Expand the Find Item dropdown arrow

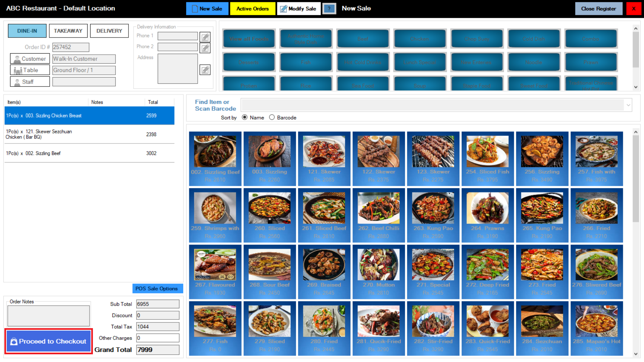[x=628, y=105]
